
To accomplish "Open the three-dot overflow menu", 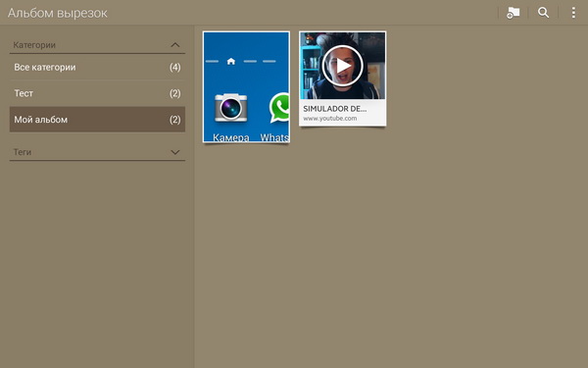I will click(x=573, y=13).
